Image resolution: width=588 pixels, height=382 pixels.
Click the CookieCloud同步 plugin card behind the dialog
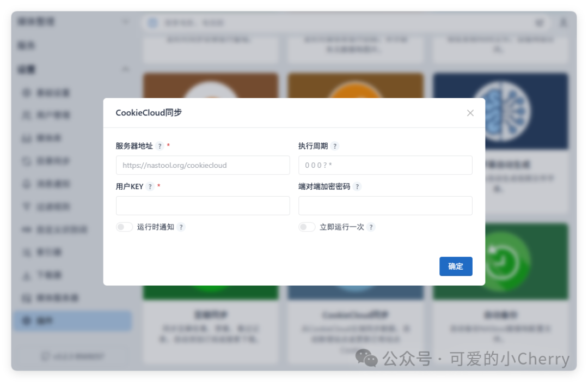coord(355,315)
